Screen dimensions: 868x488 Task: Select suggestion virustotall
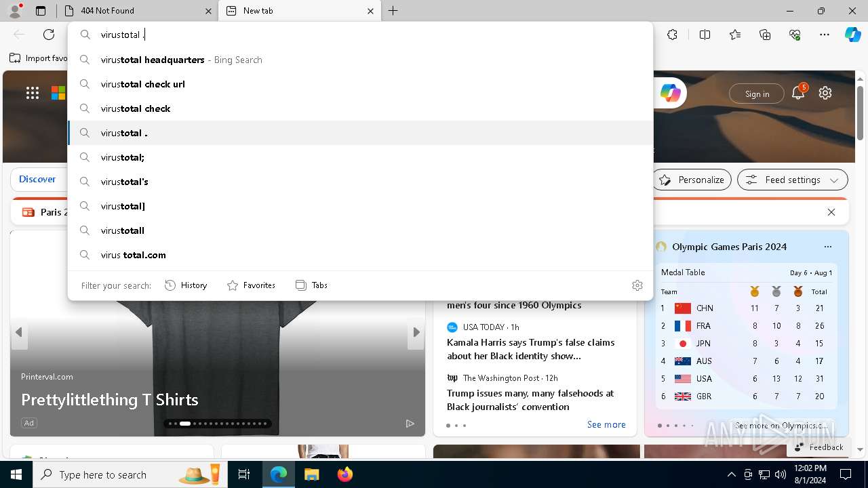pyautogui.click(x=361, y=230)
